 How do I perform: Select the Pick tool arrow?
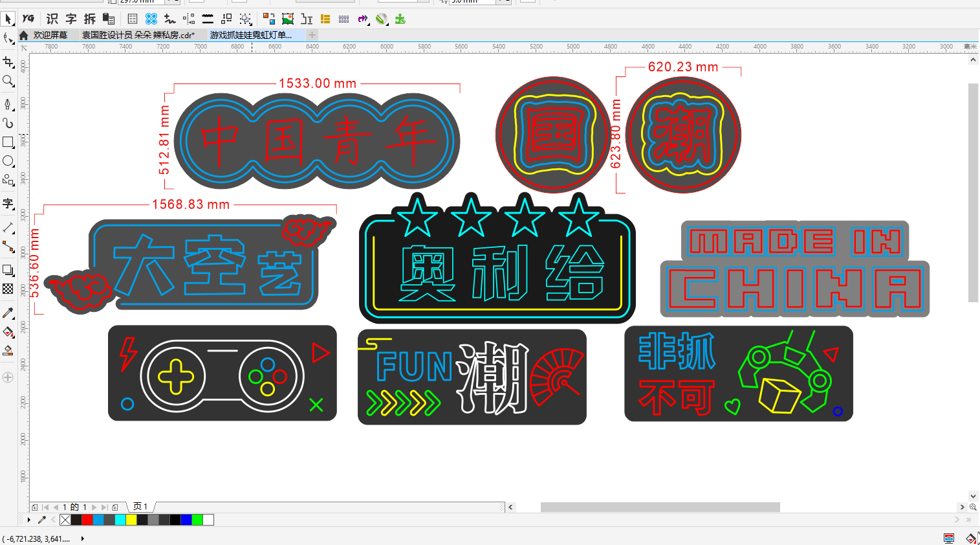(8, 19)
